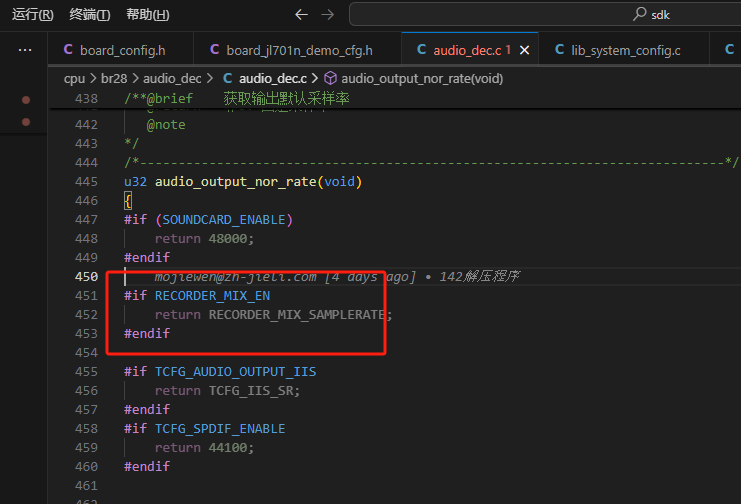Click the C file icon on board_config.h tab

(x=68, y=49)
